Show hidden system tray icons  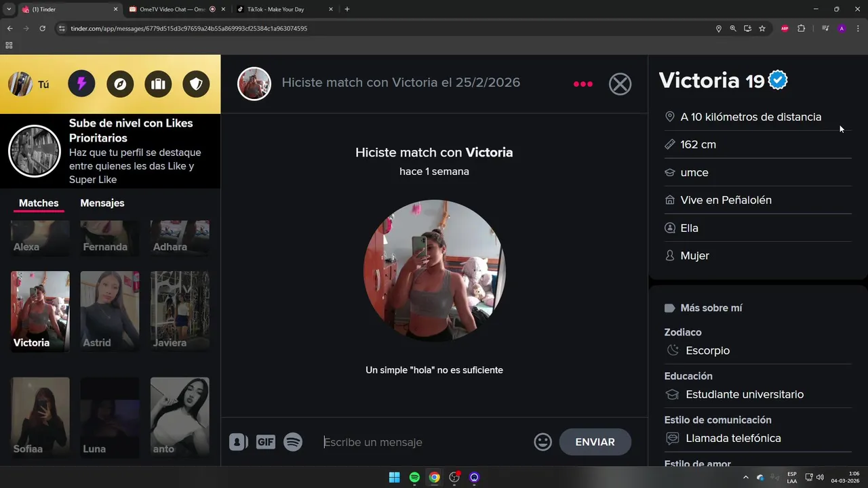point(746,477)
